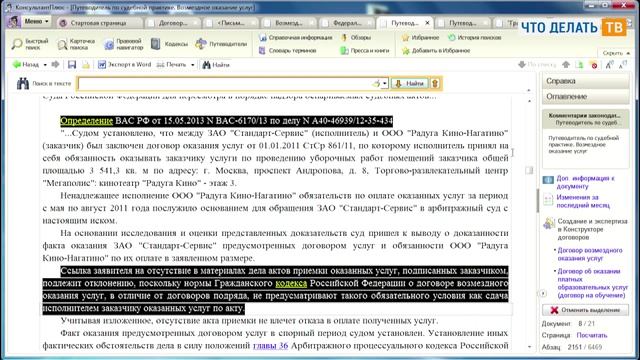
Task: Click the red stop bookmark icon
Action: click(594, 64)
